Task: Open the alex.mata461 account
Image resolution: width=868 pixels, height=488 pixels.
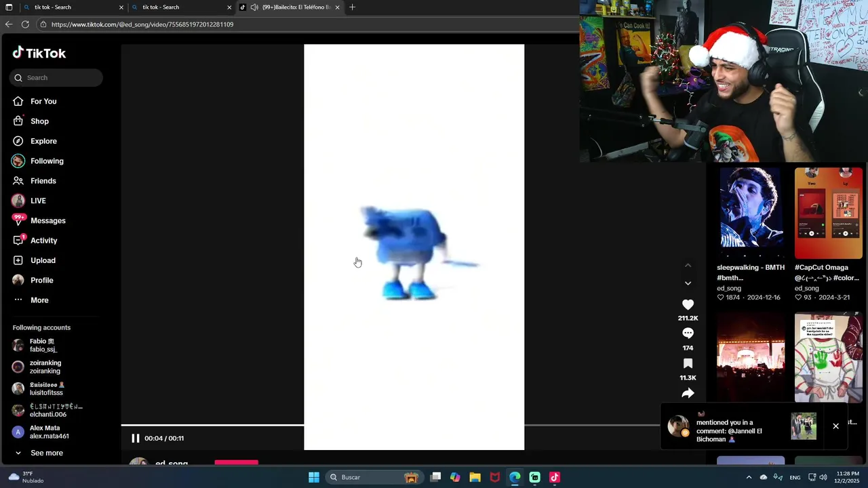Action: point(47,432)
